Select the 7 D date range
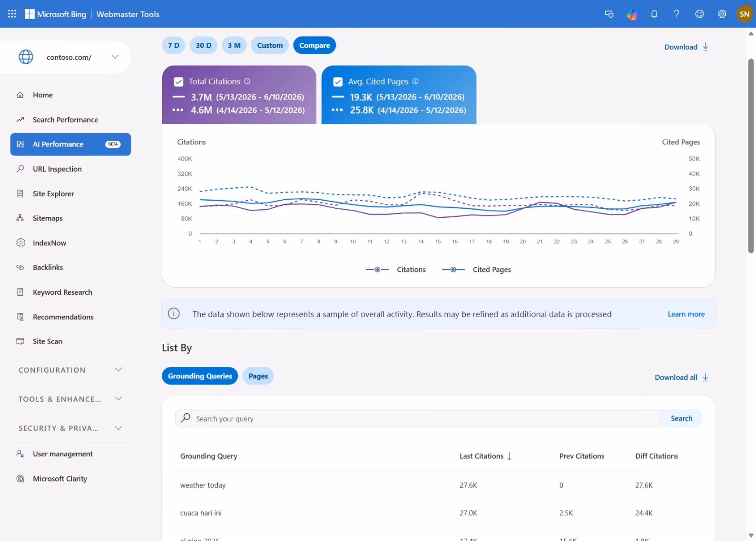This screenshot has height=541, width=756. [x=174, y=45]
